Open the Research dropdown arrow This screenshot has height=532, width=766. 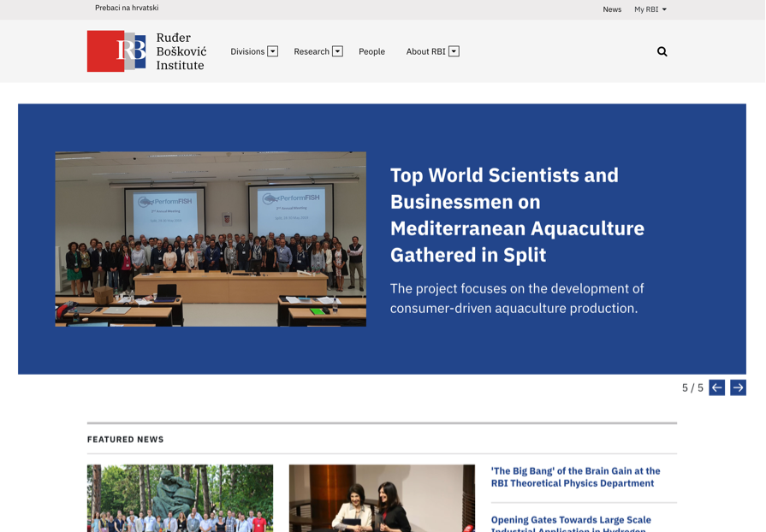point(337,51)
